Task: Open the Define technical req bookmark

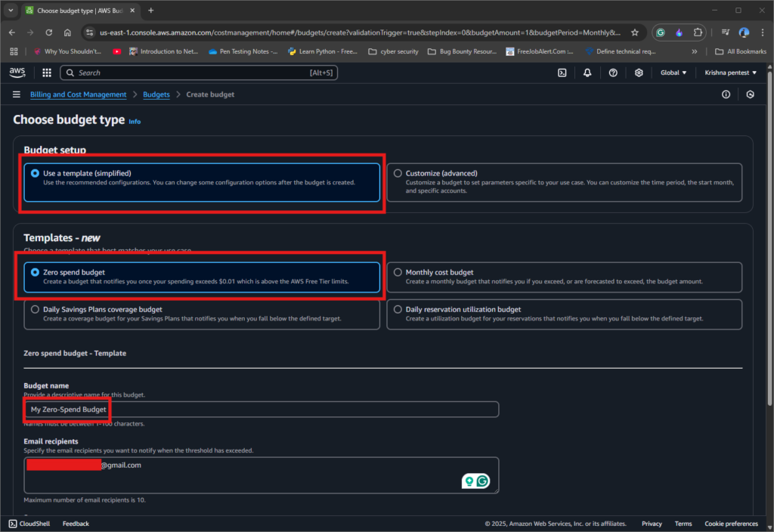Action: pyautogui.click(x=621, y=51)
